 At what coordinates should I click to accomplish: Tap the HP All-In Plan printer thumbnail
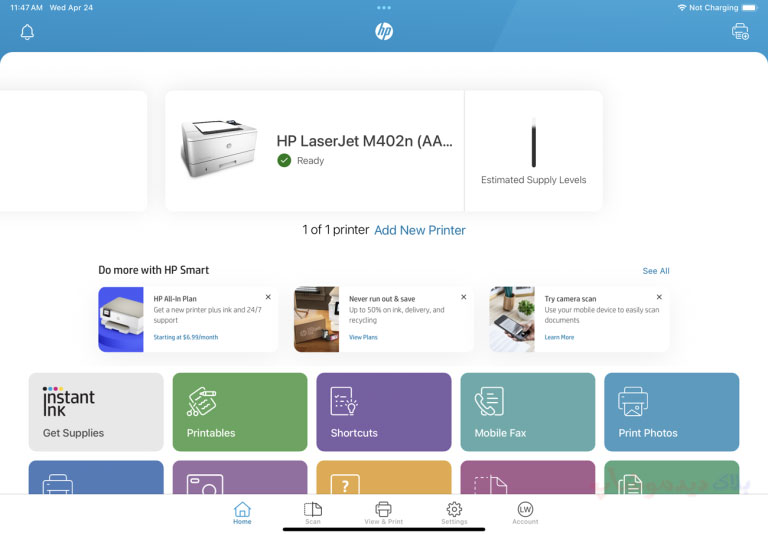coord(121,319)
